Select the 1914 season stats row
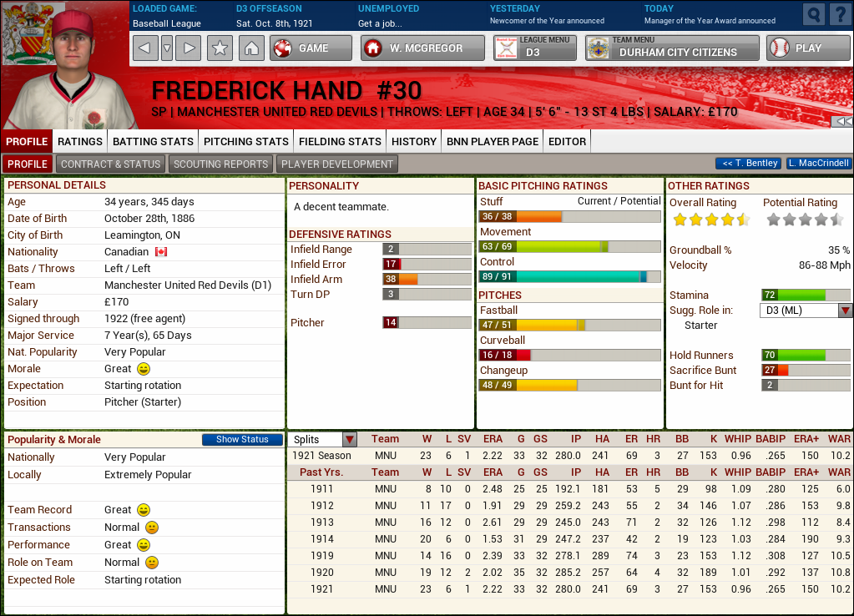The image size is (854, 616). tap(569, 539)
